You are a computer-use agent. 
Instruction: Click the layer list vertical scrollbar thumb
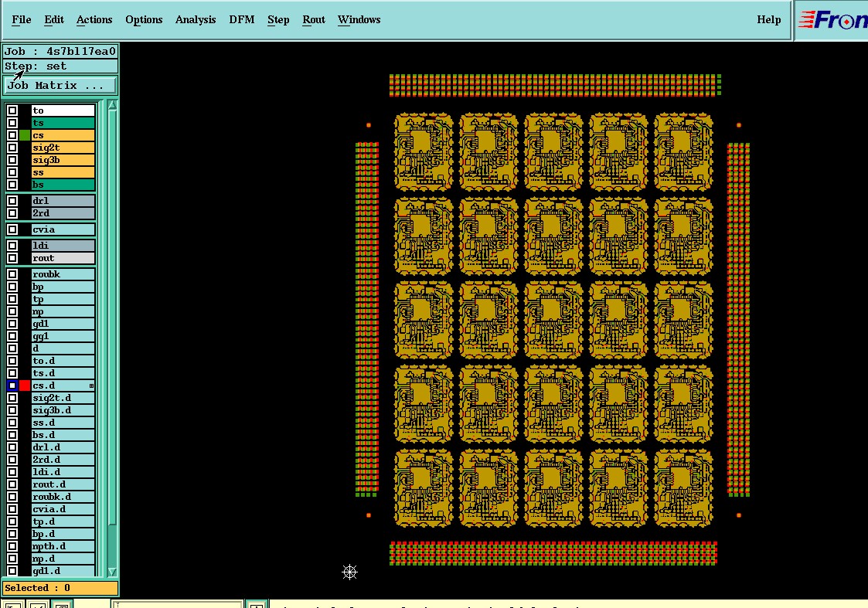point(112,317)
